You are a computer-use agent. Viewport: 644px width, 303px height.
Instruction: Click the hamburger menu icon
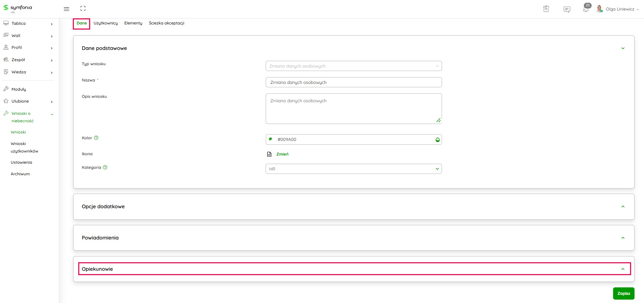66,9
